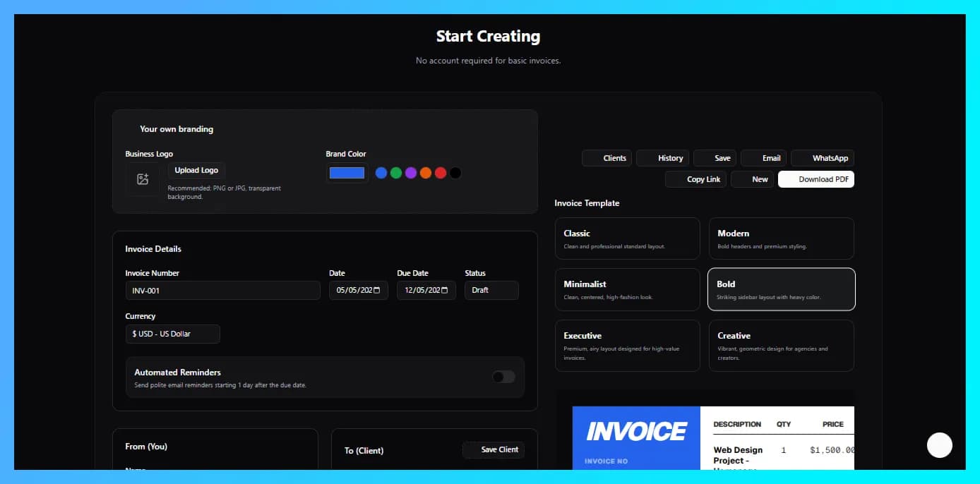Click Save Client in To (Client) section
Screen dimensions: 980x484
tap(494, 449)
